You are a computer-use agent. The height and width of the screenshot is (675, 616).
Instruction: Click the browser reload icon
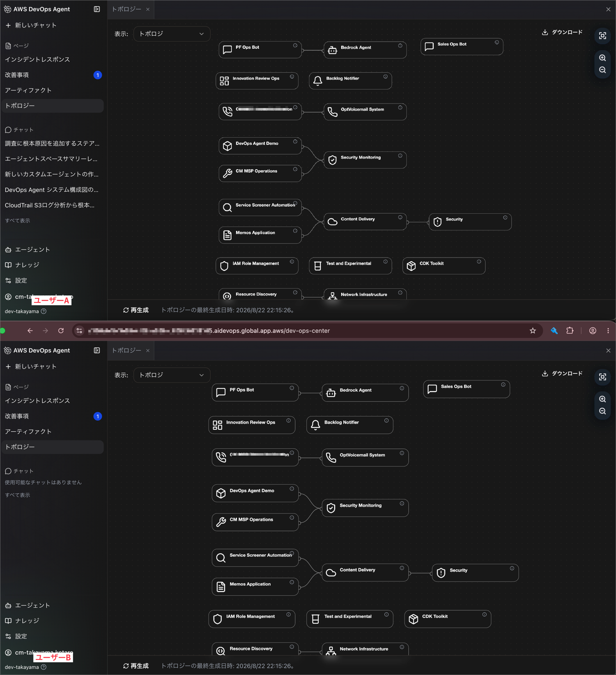point(61,331)
